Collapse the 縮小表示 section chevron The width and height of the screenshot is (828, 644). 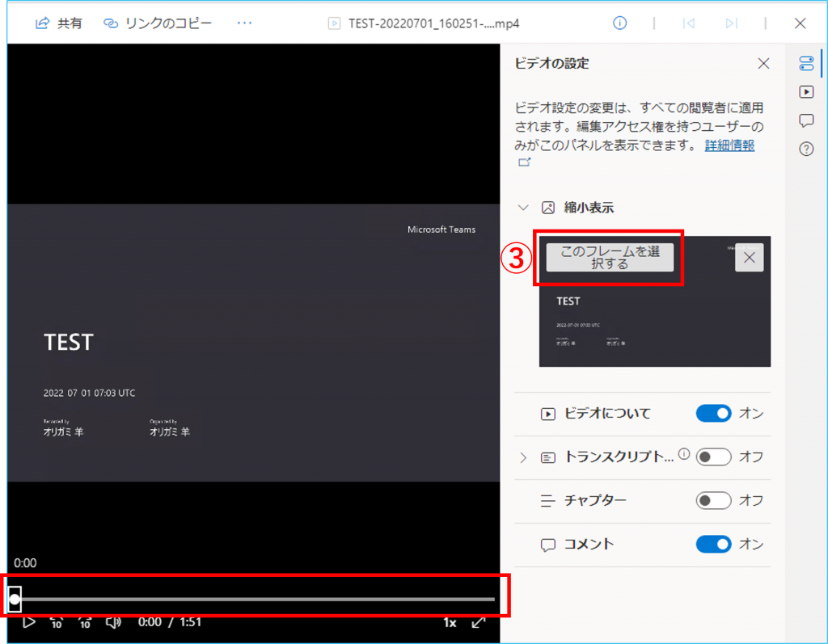[523, 208]
